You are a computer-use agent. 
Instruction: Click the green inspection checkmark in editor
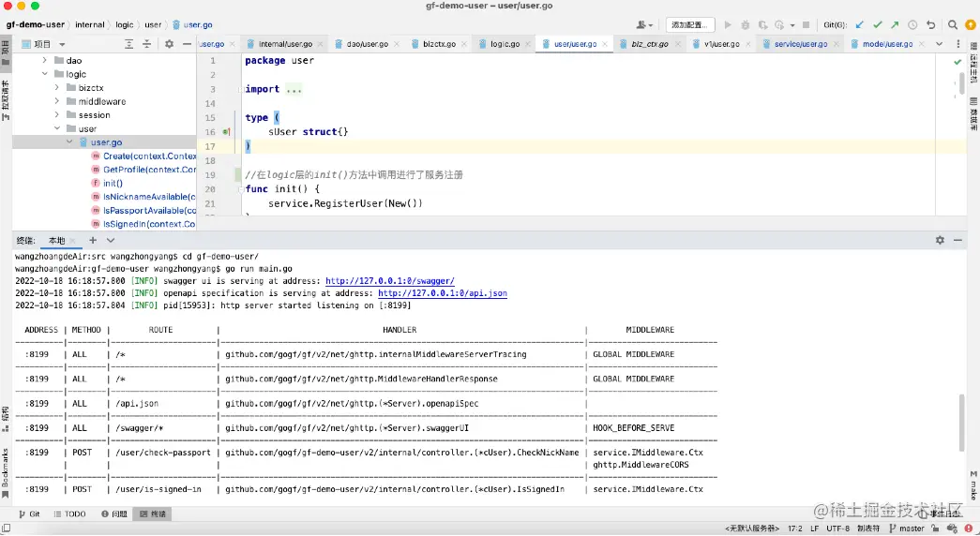click(957, 62)
